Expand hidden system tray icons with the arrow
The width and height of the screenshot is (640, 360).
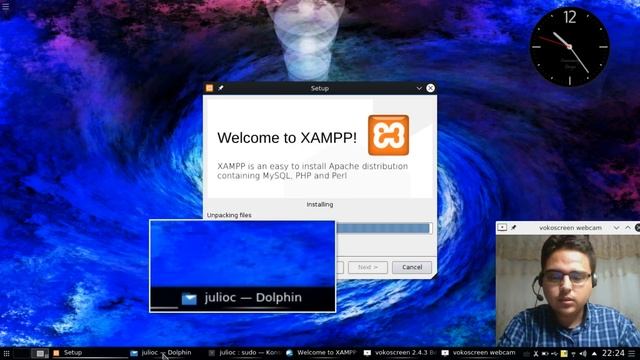[x=594, y=353]
